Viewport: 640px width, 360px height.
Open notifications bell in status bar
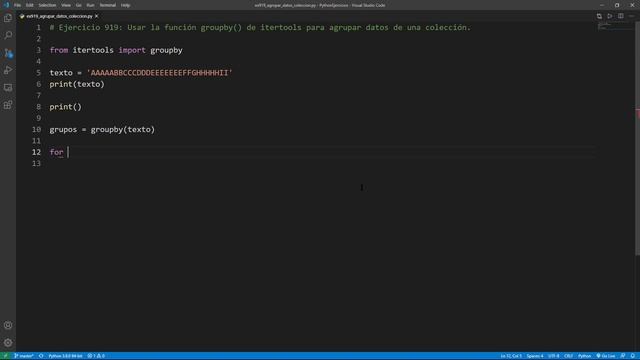(x=633, y=356)
